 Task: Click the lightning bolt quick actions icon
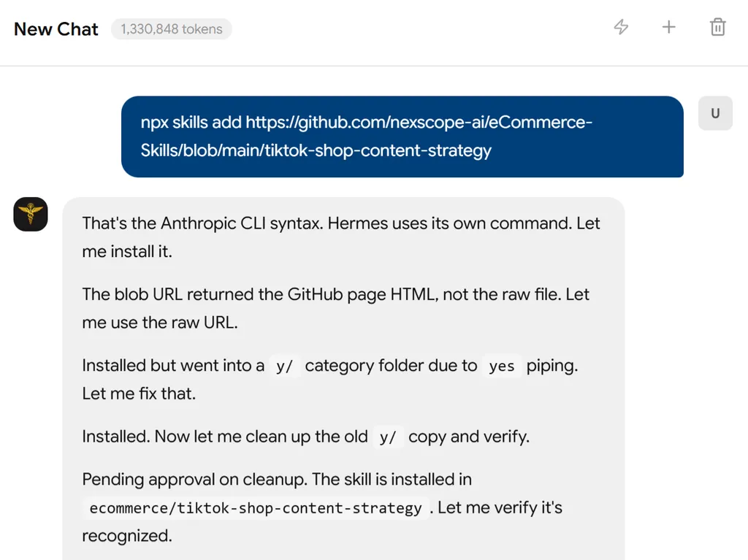pos(621,27)
